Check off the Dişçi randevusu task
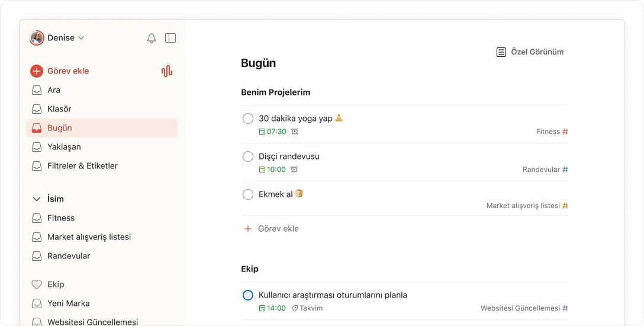Viewport: 644px width, 326px height. click(248, 156)
